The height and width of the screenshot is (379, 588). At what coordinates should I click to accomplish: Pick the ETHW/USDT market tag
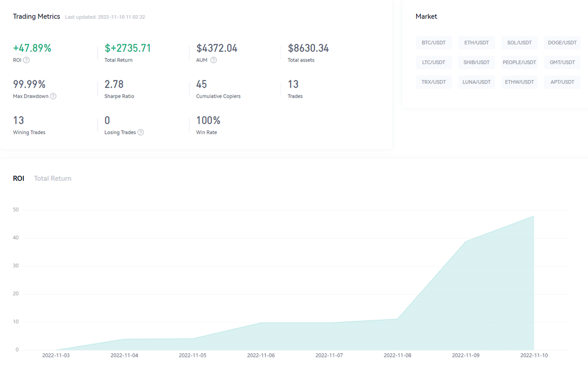coord(519,82)
